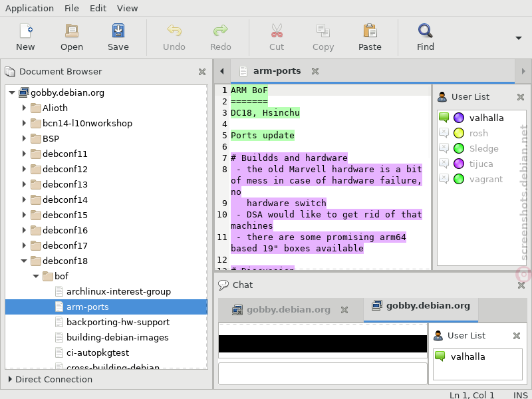Close the Document Browser panel
Image resolution: width=532 pixels, height=399 pixels.
tap(202, 72)
